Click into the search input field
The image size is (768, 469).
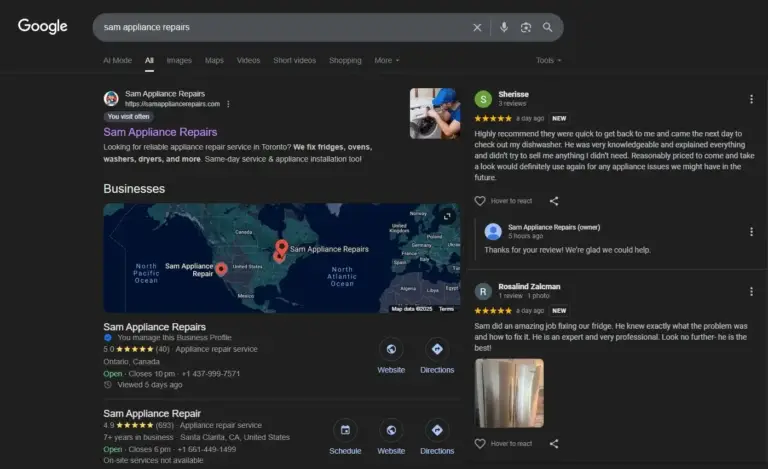[280, 27]
